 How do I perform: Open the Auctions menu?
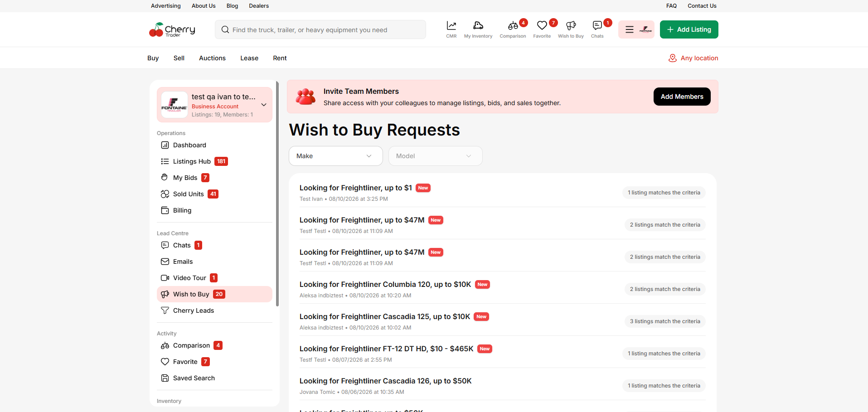(212, 58)
